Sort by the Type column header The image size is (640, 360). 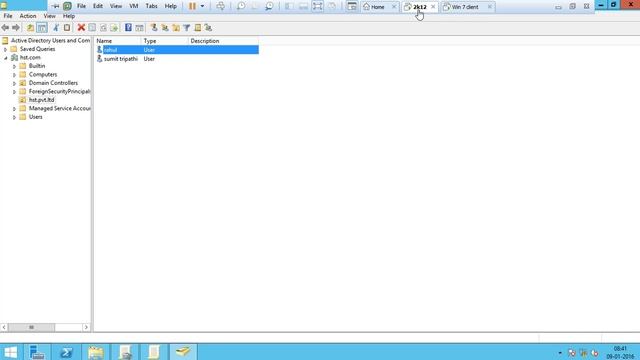164,41
